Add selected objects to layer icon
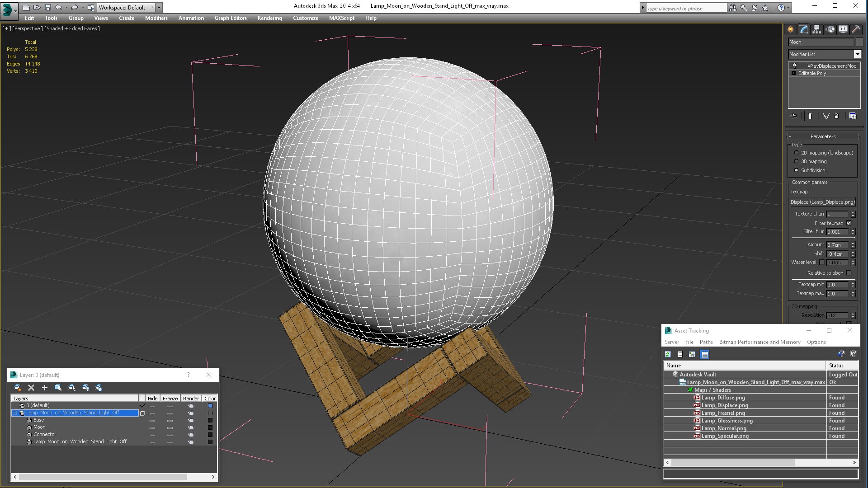Screen dimensions: 868x488 tap(45, 388)
